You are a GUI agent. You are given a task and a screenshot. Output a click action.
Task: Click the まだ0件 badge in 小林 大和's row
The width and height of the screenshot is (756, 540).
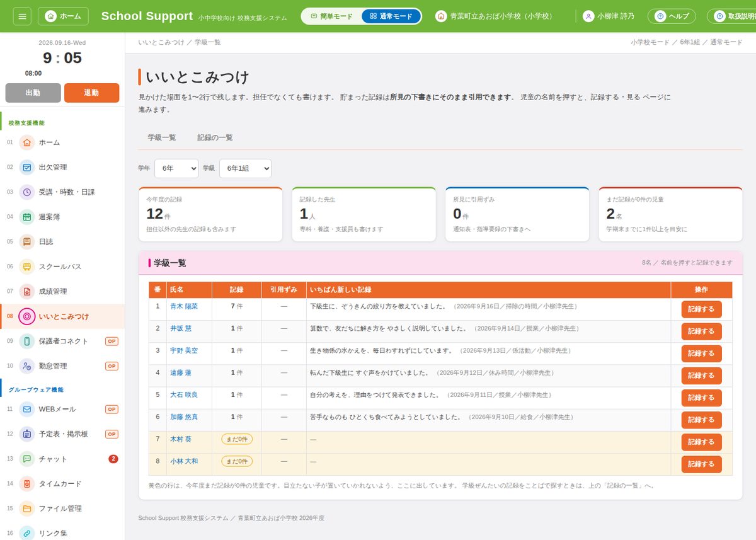coord(237,461)
